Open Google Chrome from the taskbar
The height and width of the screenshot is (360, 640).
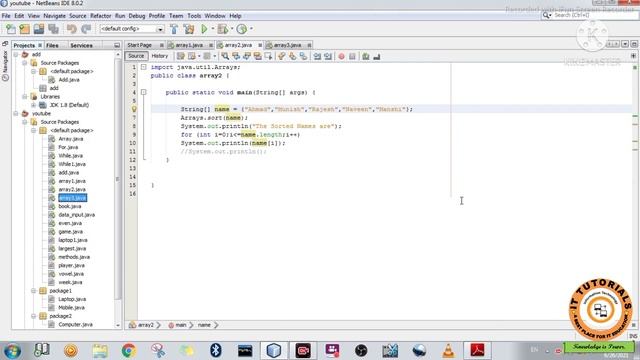[129, 350]
